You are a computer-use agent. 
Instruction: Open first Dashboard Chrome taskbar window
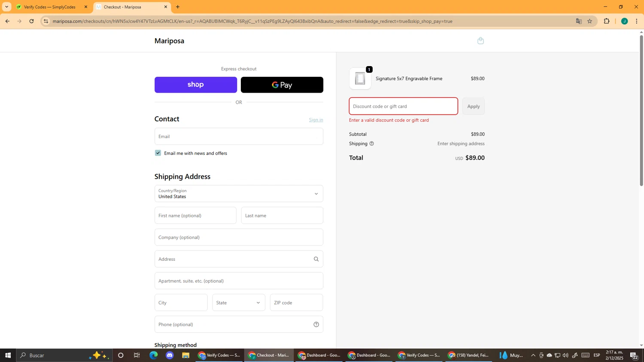(319, 355)
